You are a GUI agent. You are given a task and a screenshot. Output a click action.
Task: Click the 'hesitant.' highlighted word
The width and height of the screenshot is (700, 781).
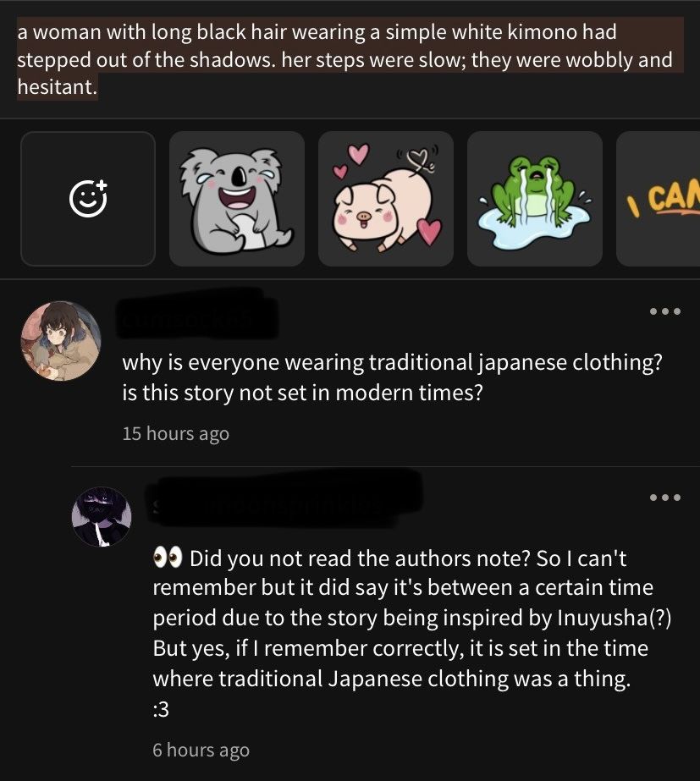pyautogui.click(x=58, y=87)
